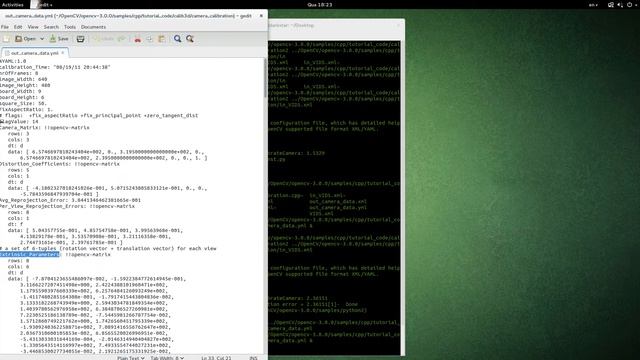Open the clock in the top bar

(x=320, y=5)
